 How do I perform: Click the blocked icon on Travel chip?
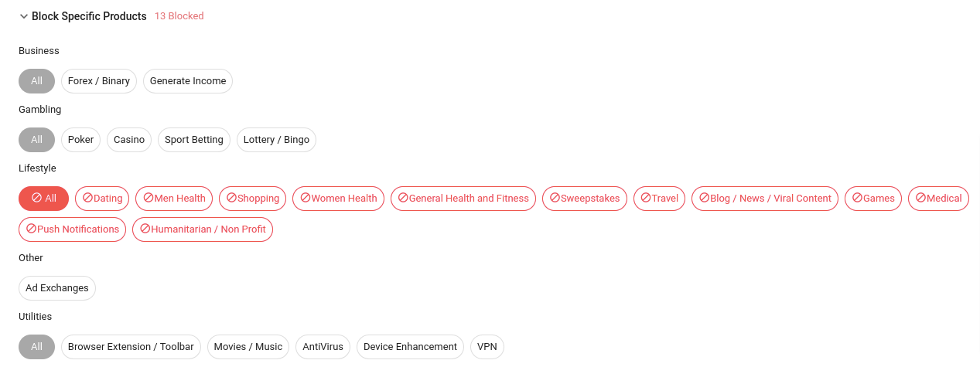tap(646, 198)
